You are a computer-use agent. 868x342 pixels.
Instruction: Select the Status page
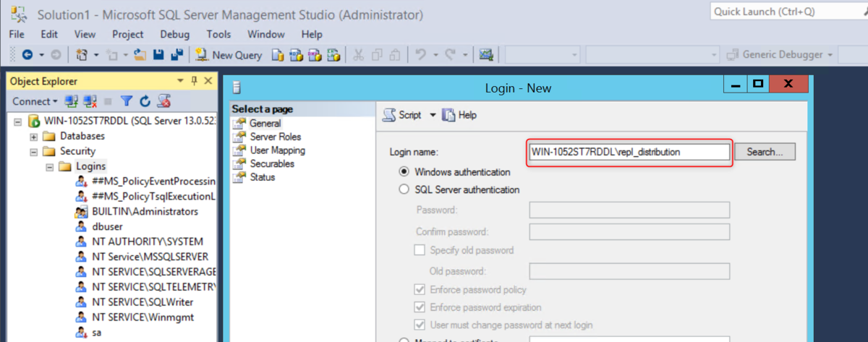pos(263,177)
